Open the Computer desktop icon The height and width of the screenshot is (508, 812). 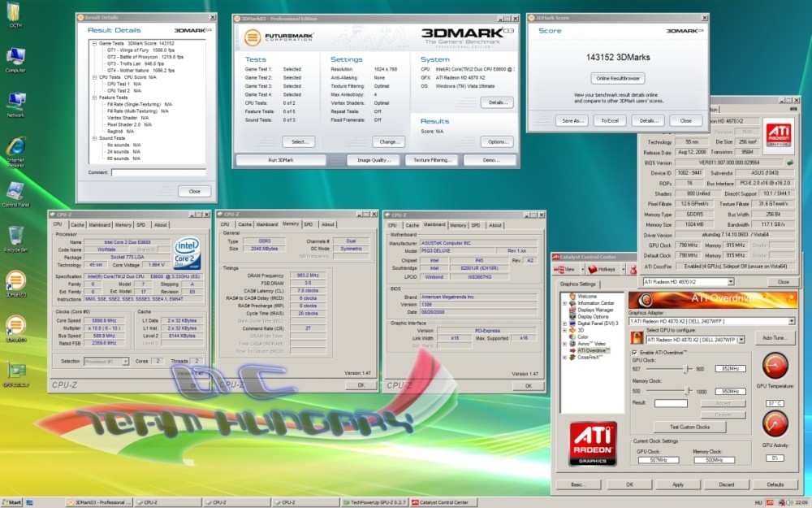[15, 59]
